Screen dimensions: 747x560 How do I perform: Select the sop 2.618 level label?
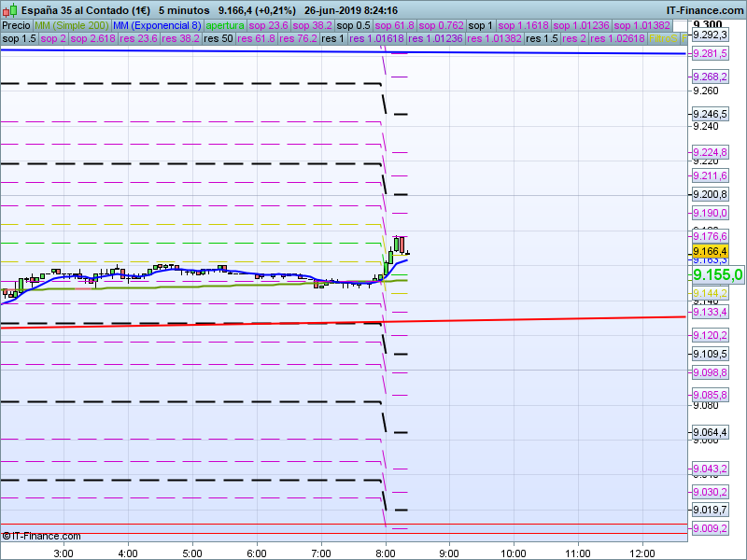pos(92,39)
